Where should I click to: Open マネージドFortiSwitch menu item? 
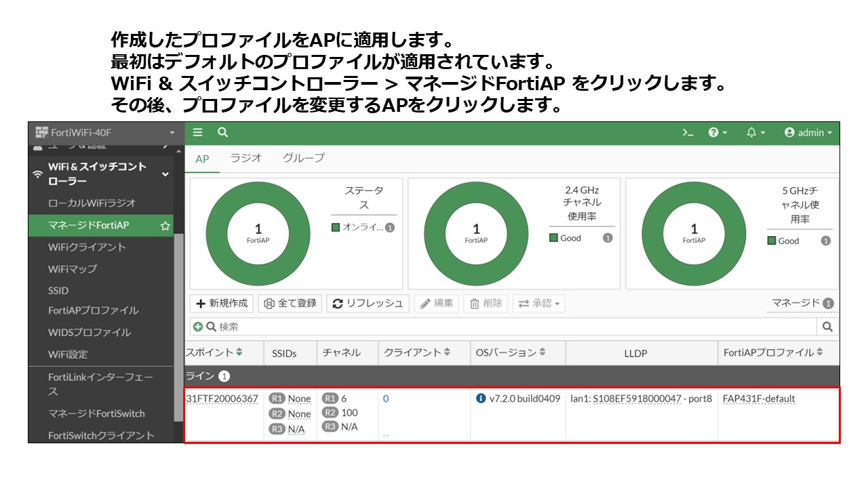click(x=96, y=413)
